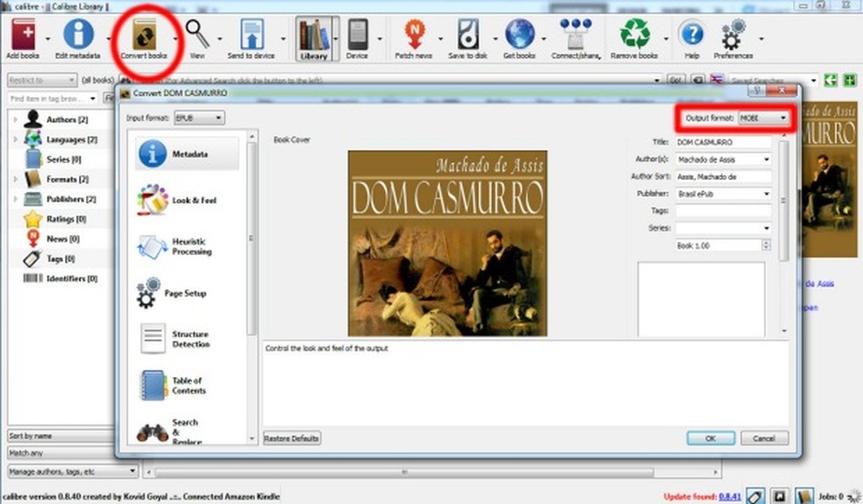Image resolution: width=863 pixels, height=504 pixels.
Task: Click Remove books recycle icon
Action: click(635, 34)
